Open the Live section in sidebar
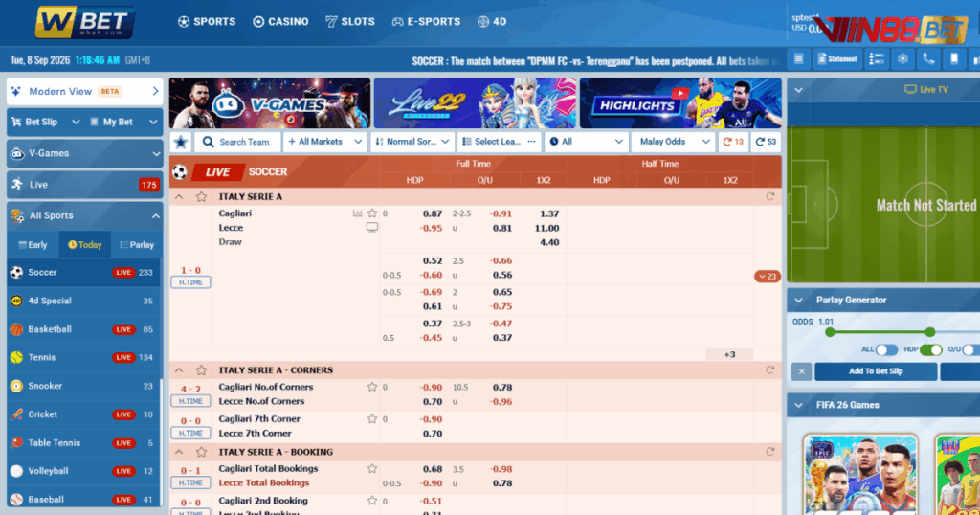This screenshot has height=515, width=980. pyautogui.click(x=85, y=185)
